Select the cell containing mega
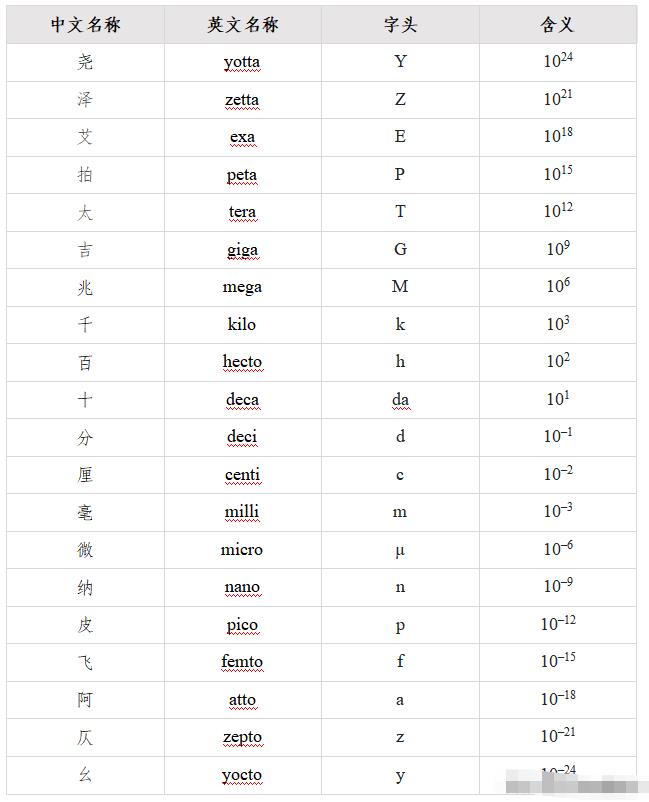This screenshot has width=649, height=802. pyautogui.click(x=243, y=288)
